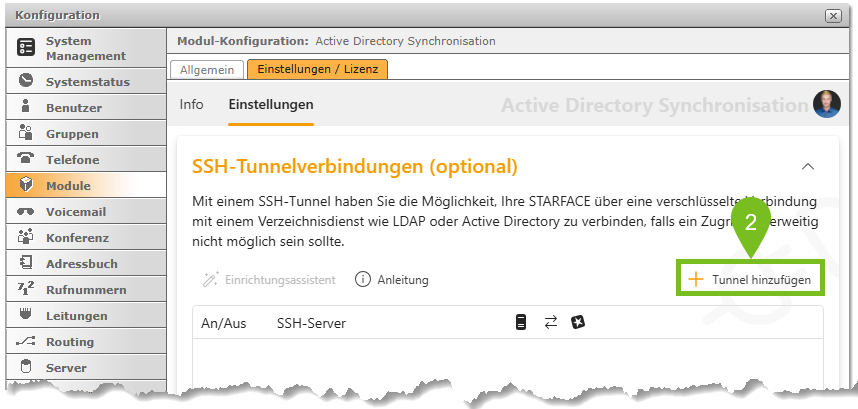Click the System Management list icon
858x409 pixels.
click(x=26, y=47)
